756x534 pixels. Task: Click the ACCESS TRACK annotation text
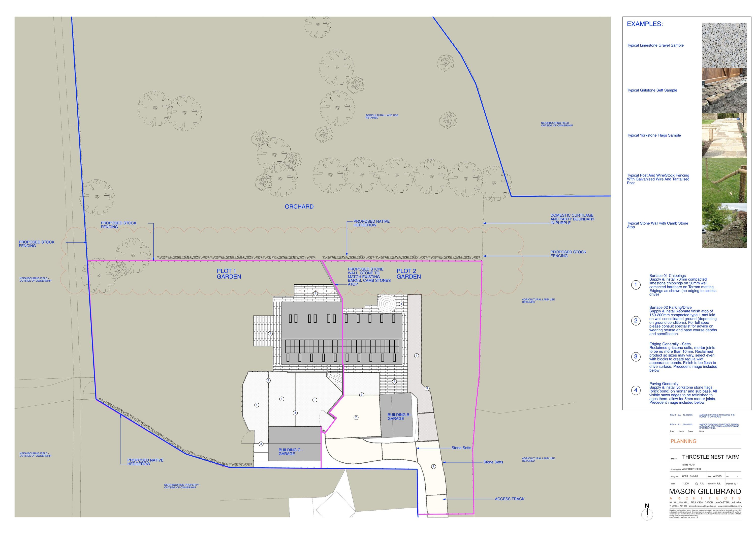tap(509, 499)
